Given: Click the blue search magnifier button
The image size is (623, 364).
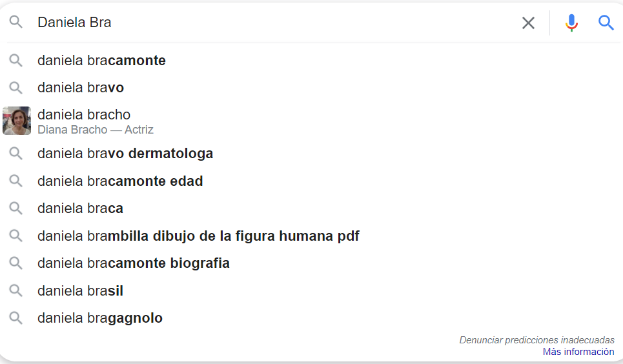Looking at the screenshot, I should [606, 23].
